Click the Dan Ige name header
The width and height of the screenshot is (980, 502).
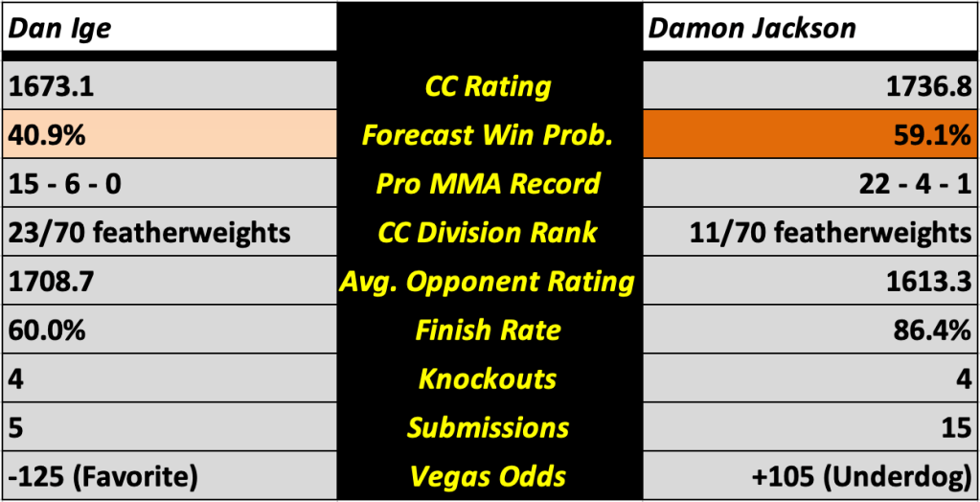tap(60, 28)
